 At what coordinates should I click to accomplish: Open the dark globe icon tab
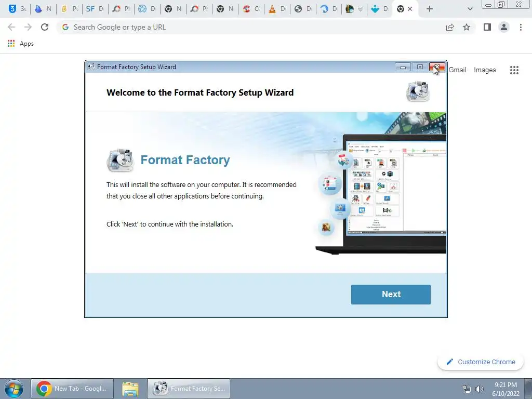click(303, 9)
